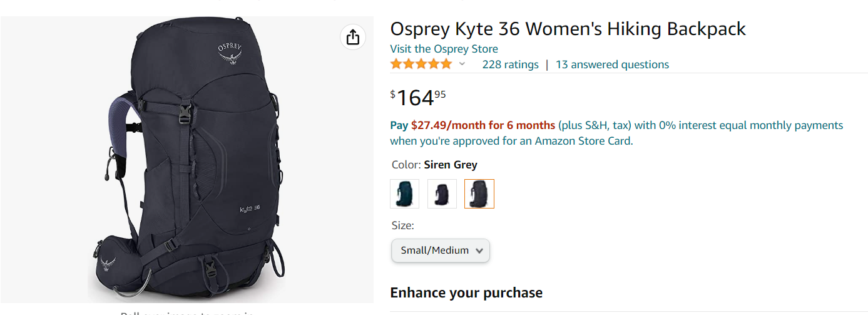Screen dimensions: 868x315
Task: Click the Enhance your purchase heading
Action: [x=466, y=292]
